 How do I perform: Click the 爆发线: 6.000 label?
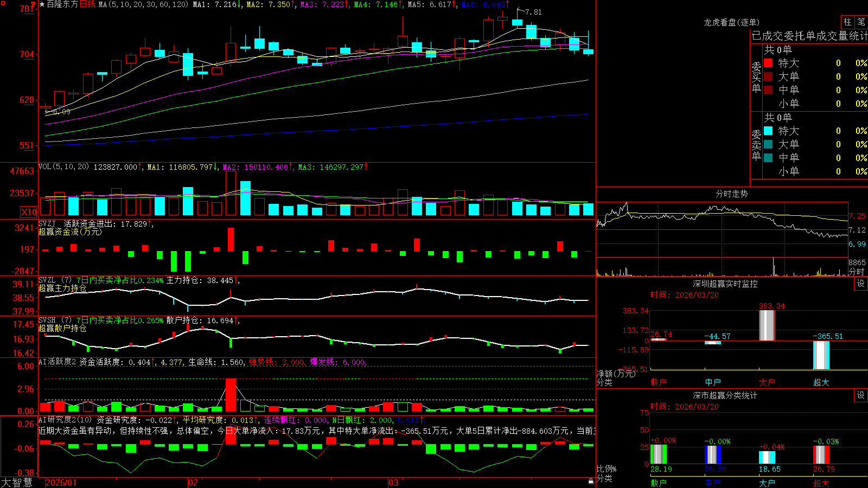pyautogui.click(x=337, y=362)
